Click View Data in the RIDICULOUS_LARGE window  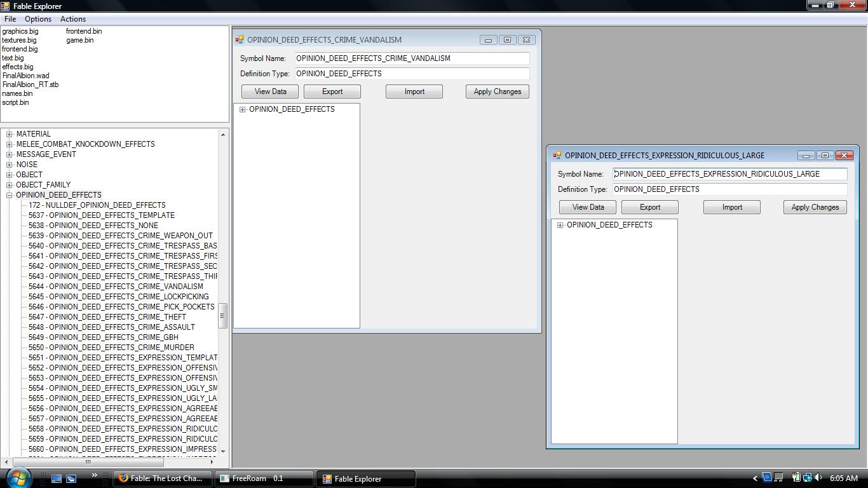coord(588,207)
